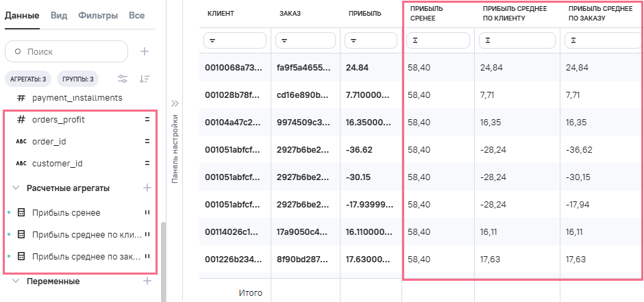Screen dimensions: 644x302
Task: Collapse the Расчетные агрегаты section
Action: [x=16, y=188]
